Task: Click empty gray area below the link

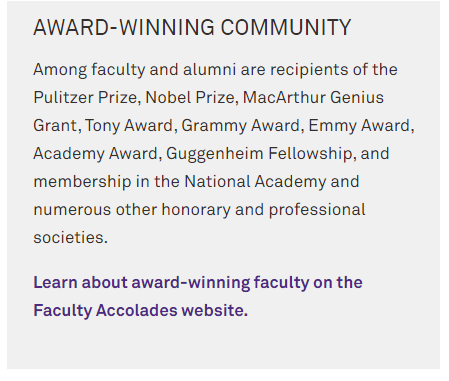Action: pyautogui.click(x=223, y=345)
